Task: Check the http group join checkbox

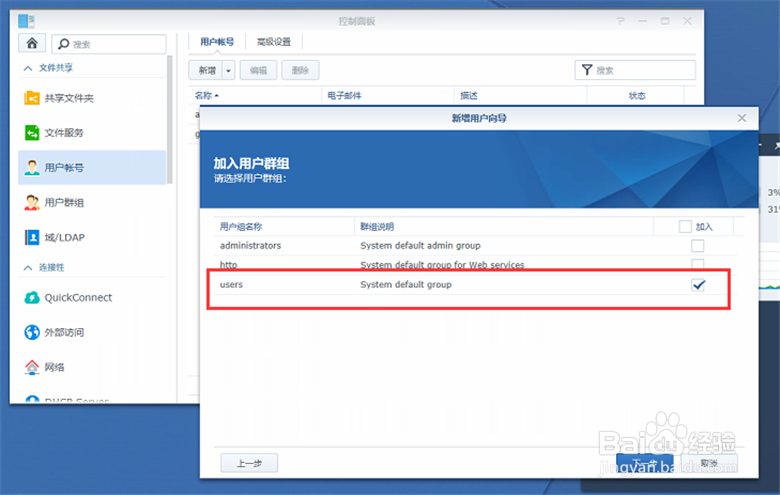Action: [x=697, y=264]
